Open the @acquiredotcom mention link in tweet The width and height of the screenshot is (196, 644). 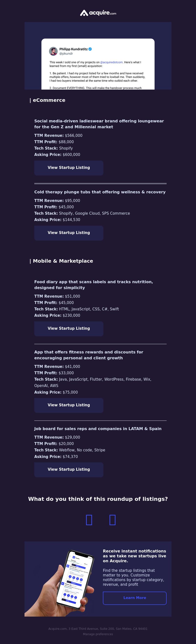pos(111,62)
